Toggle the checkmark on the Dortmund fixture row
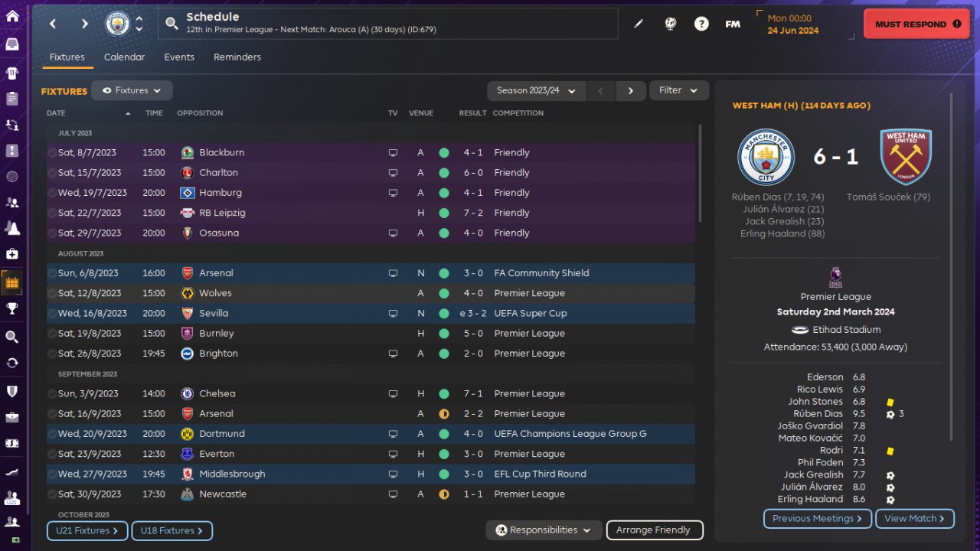 click(52, 434)
